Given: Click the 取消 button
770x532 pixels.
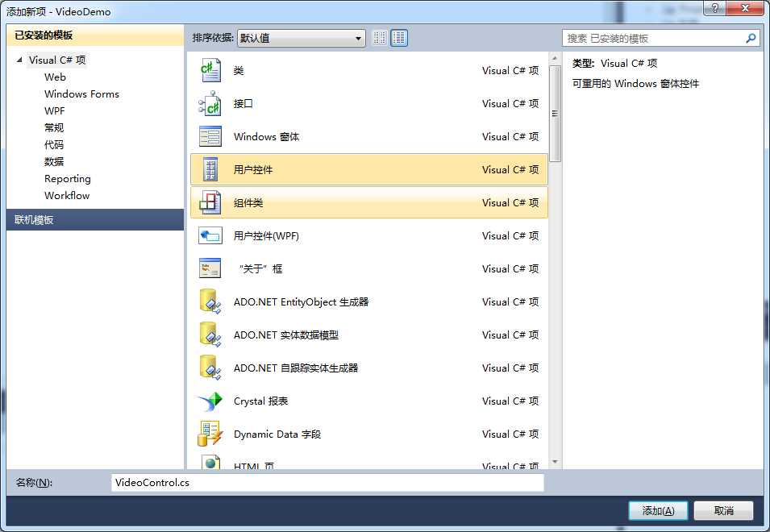Looking at the screenshot, I should coord(723,511).
